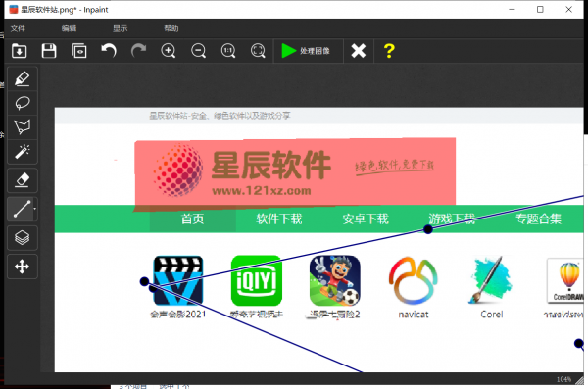Click the www.121xz.com text in the red mask
The image size is (588, 389).
tap(262, 191)
